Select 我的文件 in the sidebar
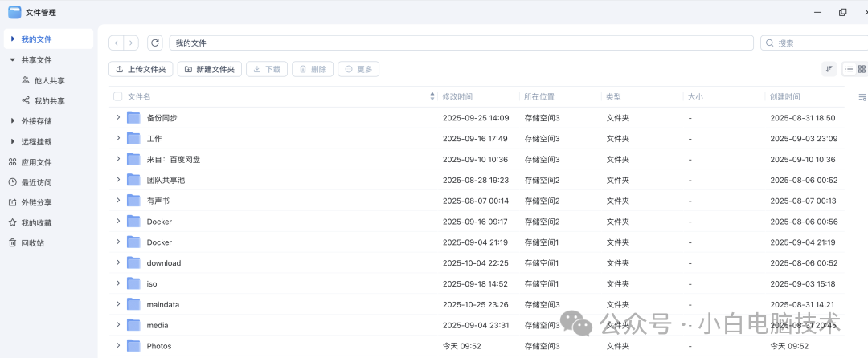Screen dimensions: 868x358 click(48, 39)
